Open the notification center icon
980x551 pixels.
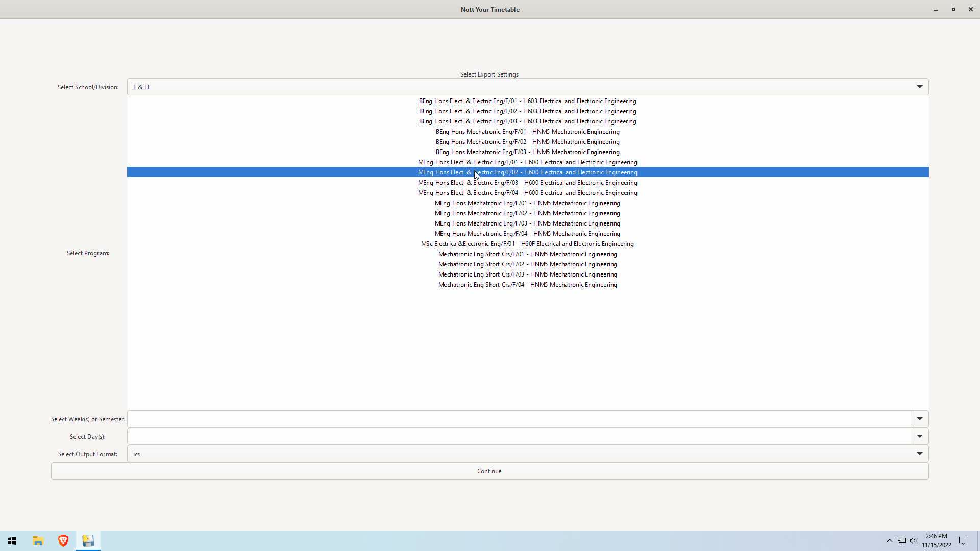[x=963, y=541]
